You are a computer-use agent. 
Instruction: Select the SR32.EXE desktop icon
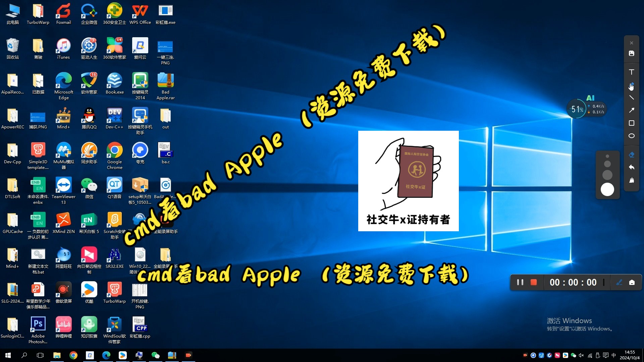pyautogui.click(x=114, y=258)
